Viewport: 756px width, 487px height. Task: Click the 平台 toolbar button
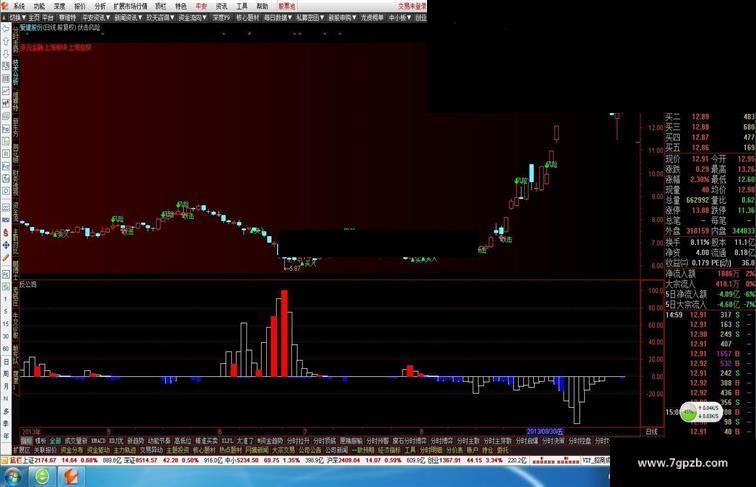coord(48,17)
